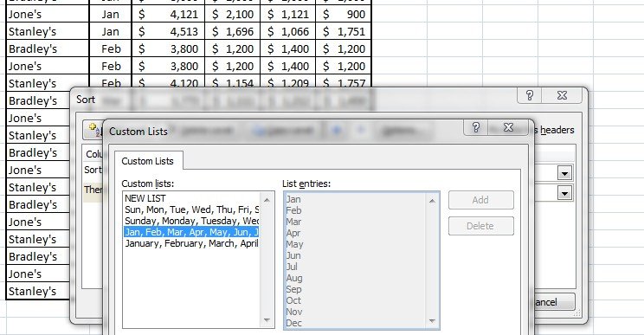The width and height of the screenshot is (644, 335).
Task: Select the January, February, March list entry
Action: (191, 243)
